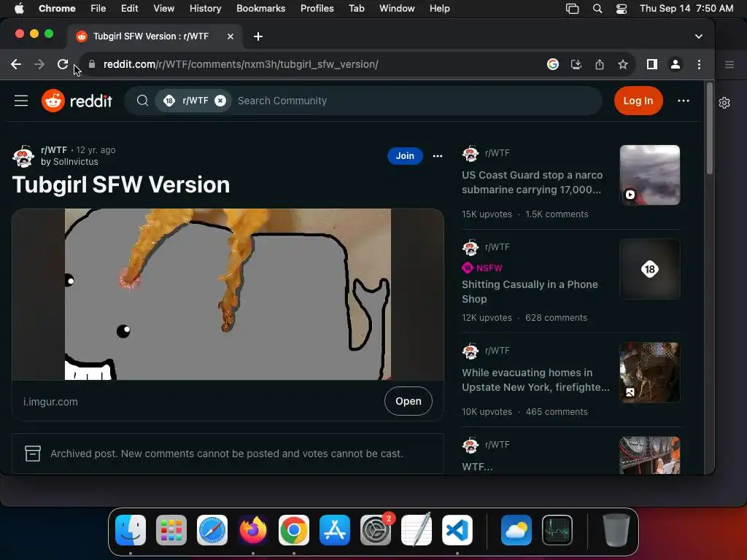Expand the tab search dropdown
This screenshot has height=560, width=747.
[698, 36]
